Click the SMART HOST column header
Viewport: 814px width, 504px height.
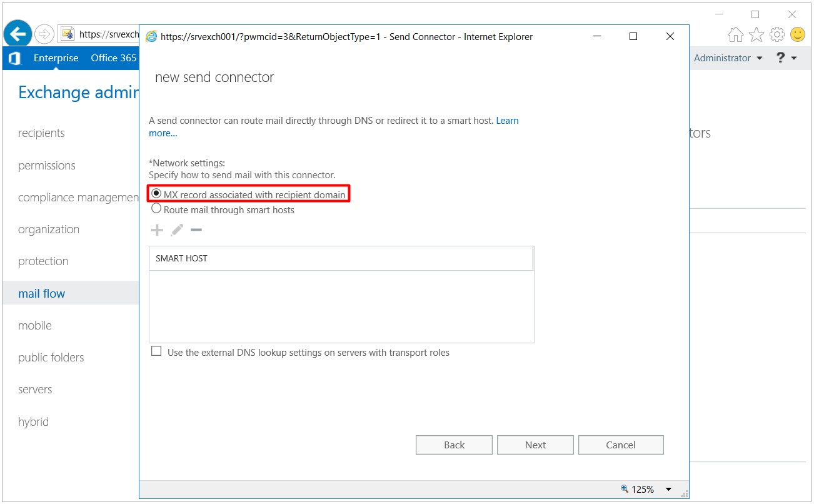341,258
